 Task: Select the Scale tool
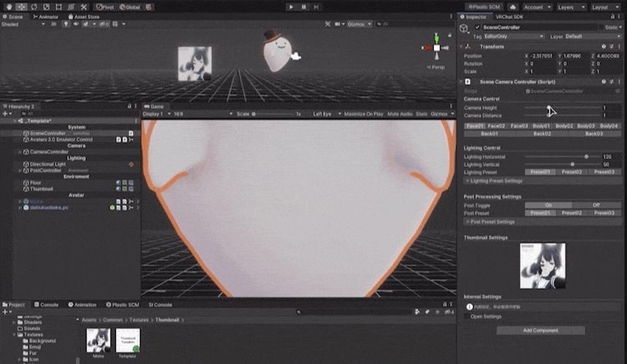coord(46,7)
